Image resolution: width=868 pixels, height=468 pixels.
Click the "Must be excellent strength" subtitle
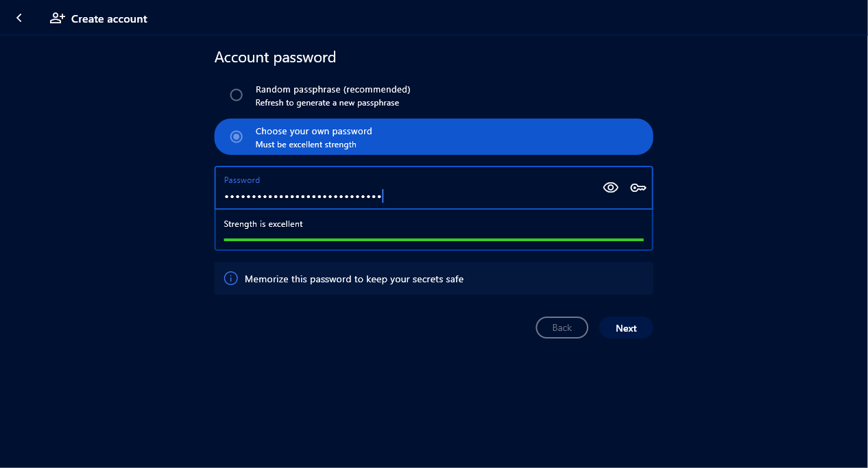pos(306,145)
